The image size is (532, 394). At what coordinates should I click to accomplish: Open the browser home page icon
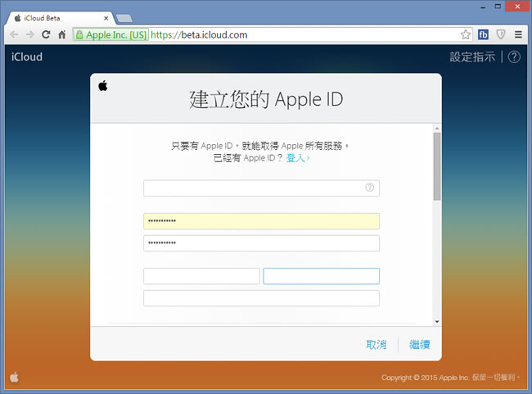[x=61, y=34]
